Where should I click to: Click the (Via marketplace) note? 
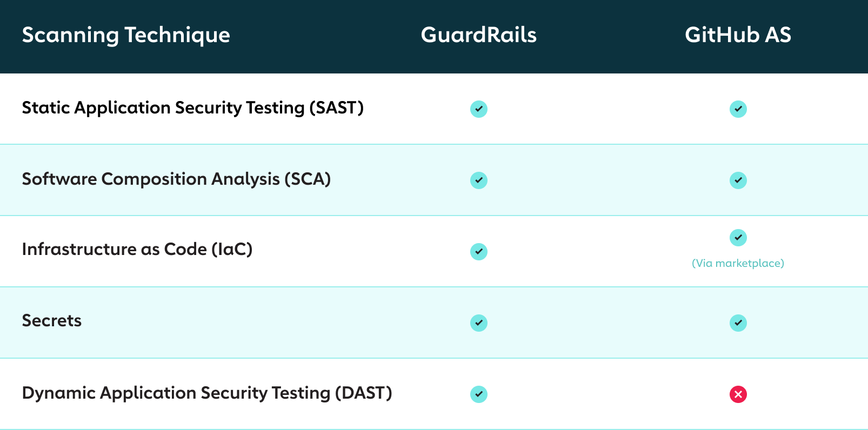738,263
